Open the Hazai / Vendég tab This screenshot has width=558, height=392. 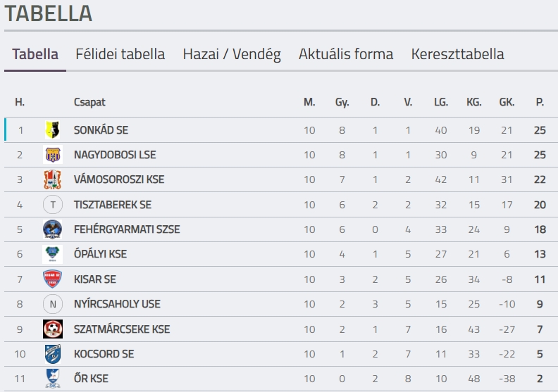(232, 54)
